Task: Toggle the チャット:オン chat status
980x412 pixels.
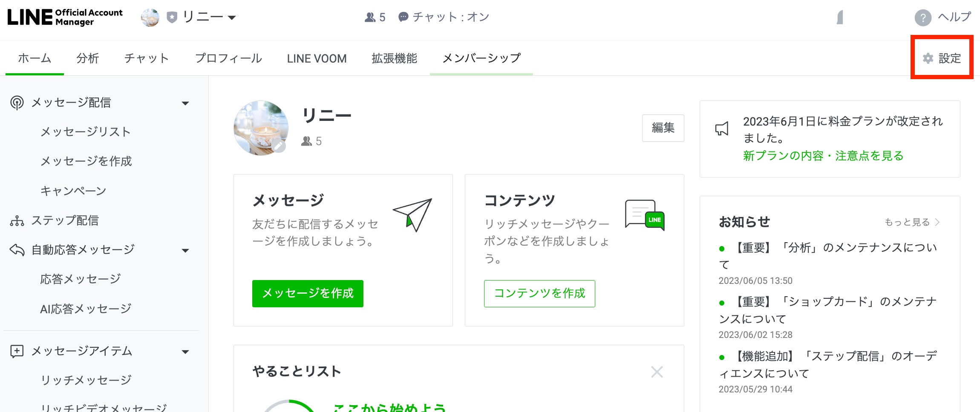Action: 444,17
